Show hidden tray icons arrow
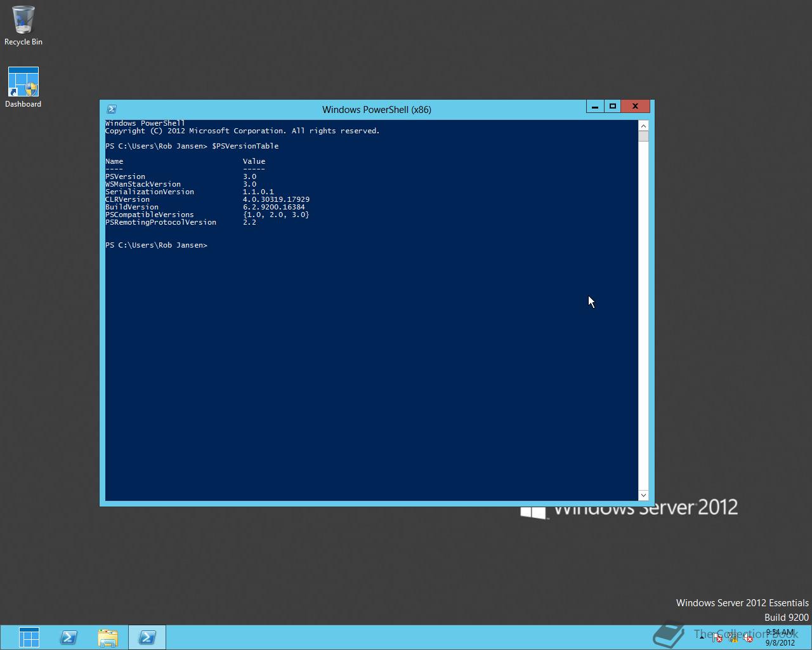The height and width of the screenshot is (650, 812). (x=702, y=637)
